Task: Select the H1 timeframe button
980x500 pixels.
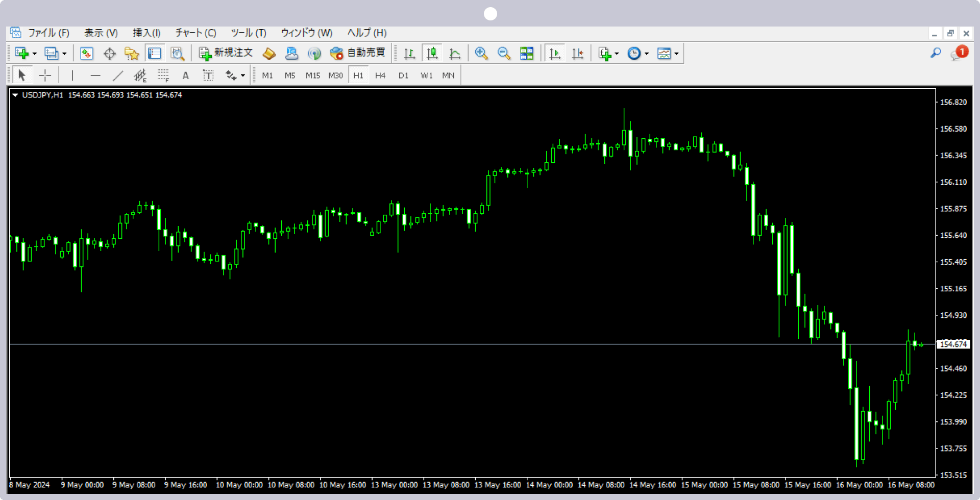Action: pos(358,76)
